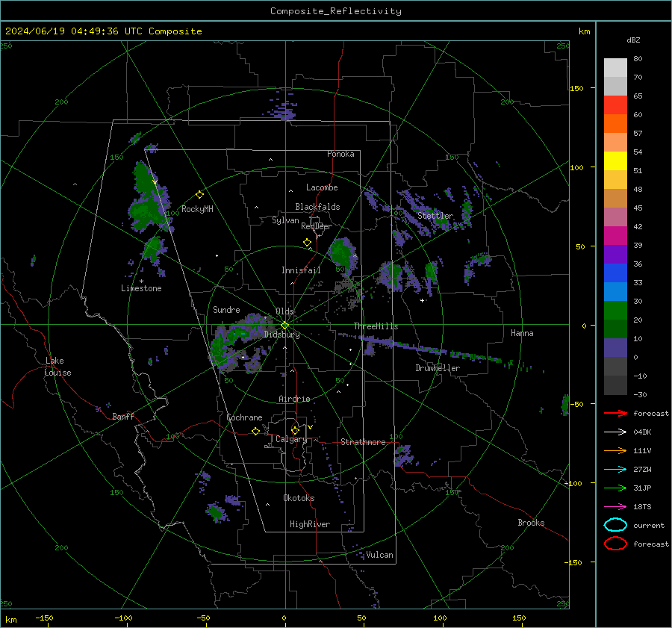Click the yellow diamond marker above Calgary label
672x628 pixels.
pos(295,430)
